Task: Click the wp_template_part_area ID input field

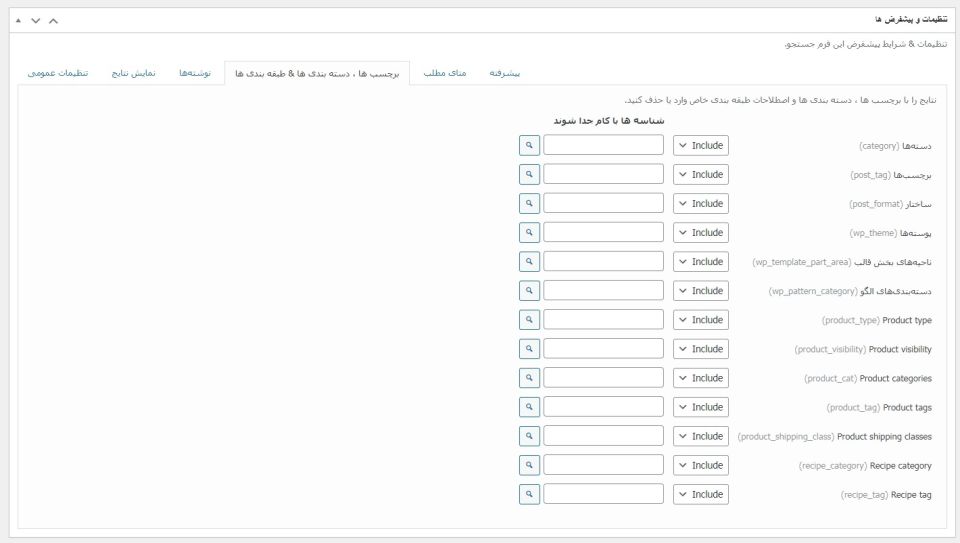Action: (x=603, y=262)
